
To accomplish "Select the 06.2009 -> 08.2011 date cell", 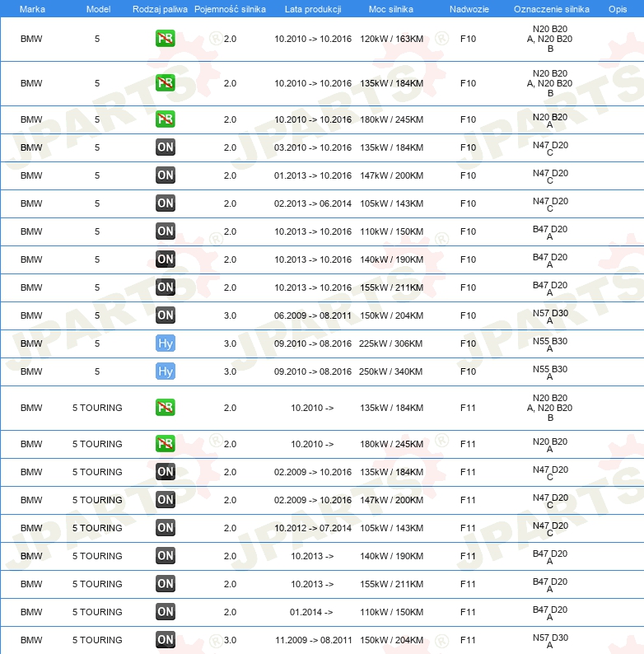I will [x=313, y=315].
